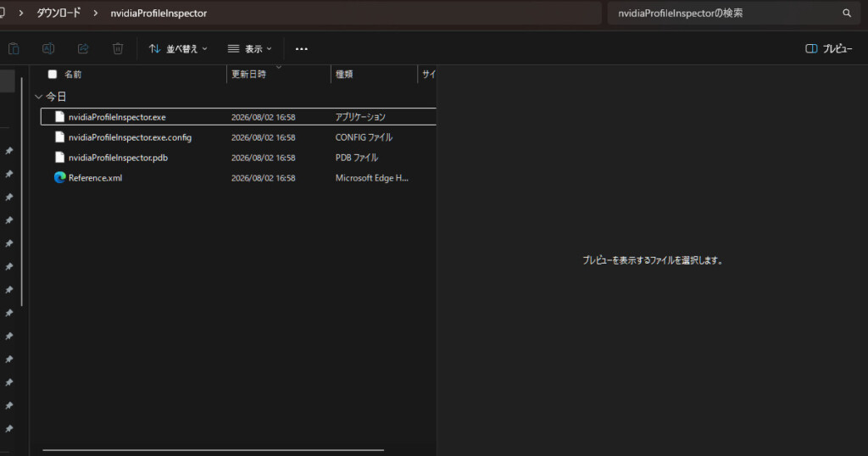Click the Paste toolbar icon
The width and height of the screenshot is (868, 456).
(x=14, y=48)
